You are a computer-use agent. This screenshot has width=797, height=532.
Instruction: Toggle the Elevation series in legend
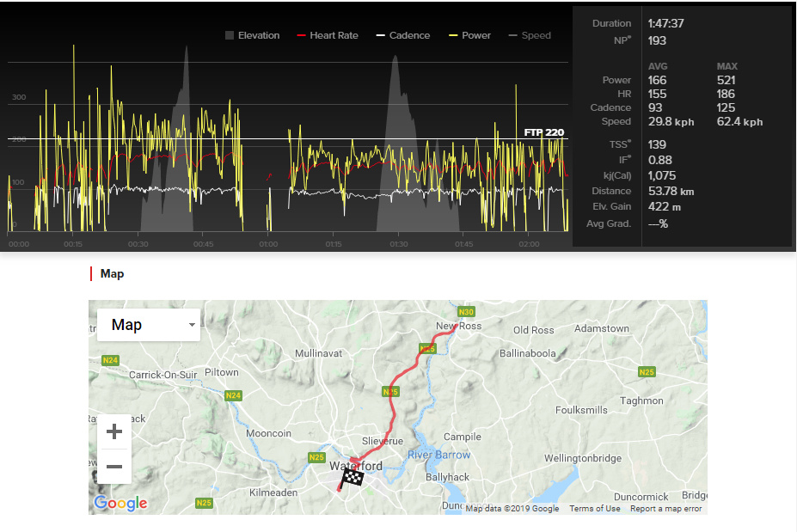pos(252,35)
